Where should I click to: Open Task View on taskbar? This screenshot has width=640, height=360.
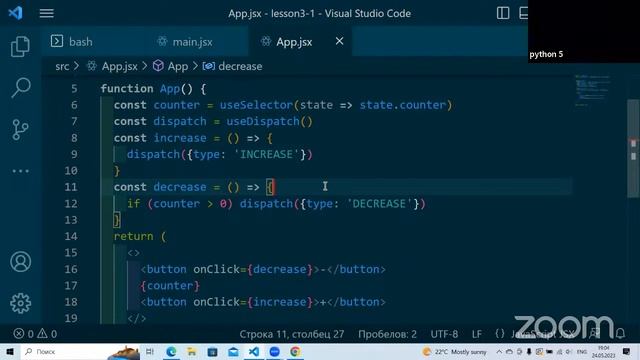click(150, 351)
